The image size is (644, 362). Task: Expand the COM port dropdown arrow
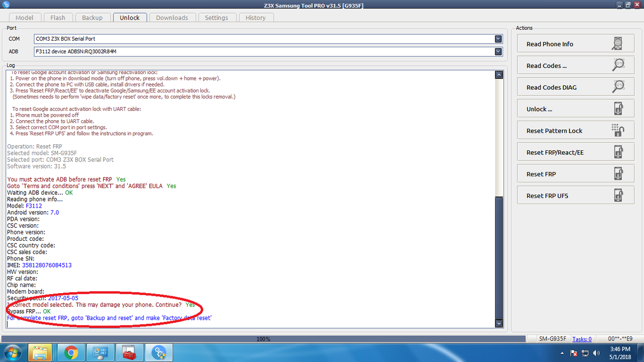(498, 39)
